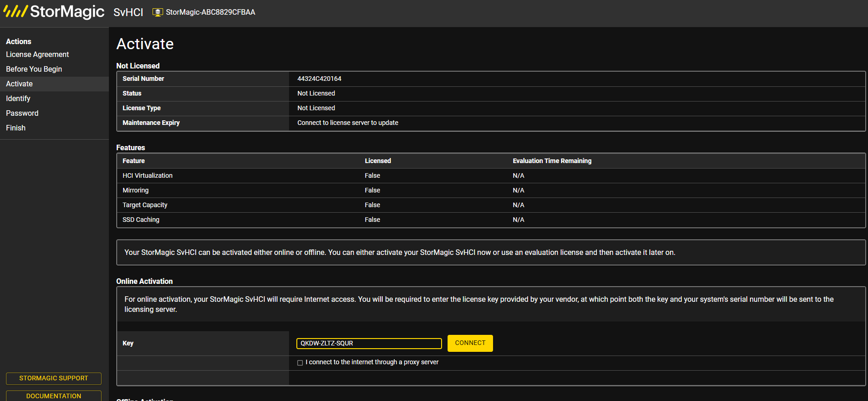Click the Evaluation Time Remaining column header
Image resolution: width=868 pixels, height=401 pixels.
pyautogui.click(x=552, y=161)
